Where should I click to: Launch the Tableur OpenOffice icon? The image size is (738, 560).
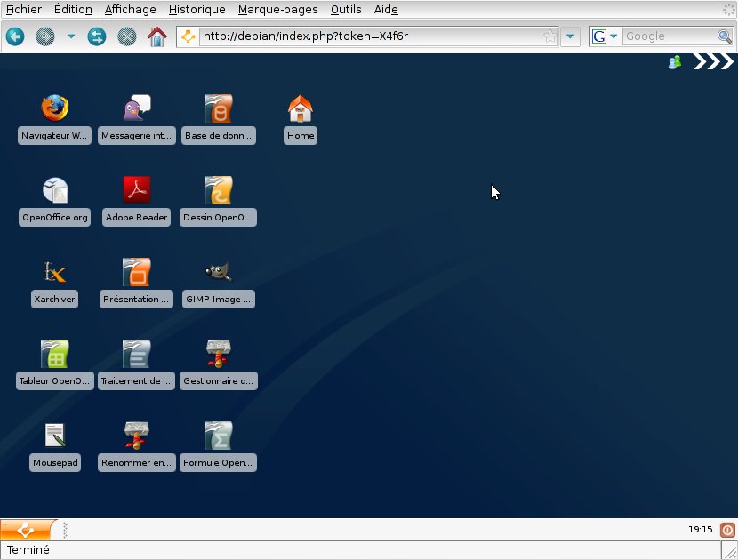pyautogui.click(x=54, y=354)
